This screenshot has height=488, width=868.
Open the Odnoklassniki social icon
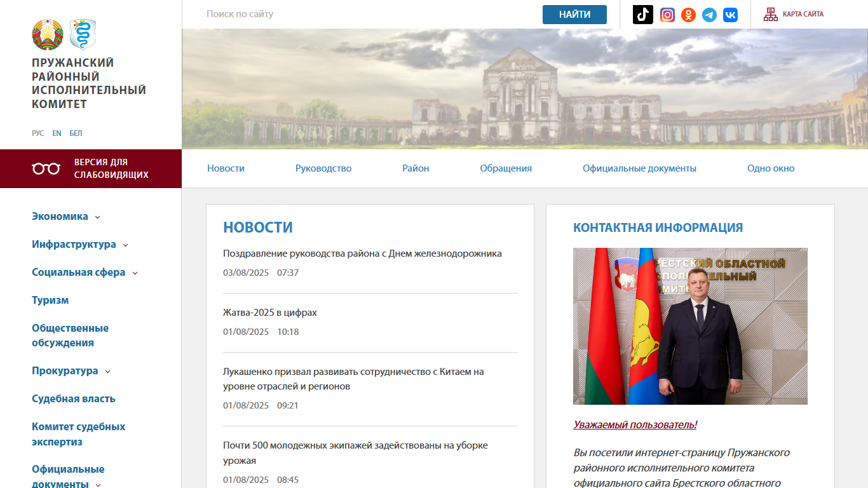[x=688, y=15]
